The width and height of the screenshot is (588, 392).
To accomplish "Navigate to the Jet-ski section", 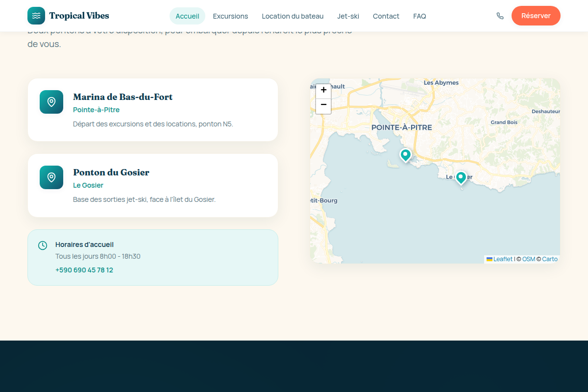I will coord(348,16).
